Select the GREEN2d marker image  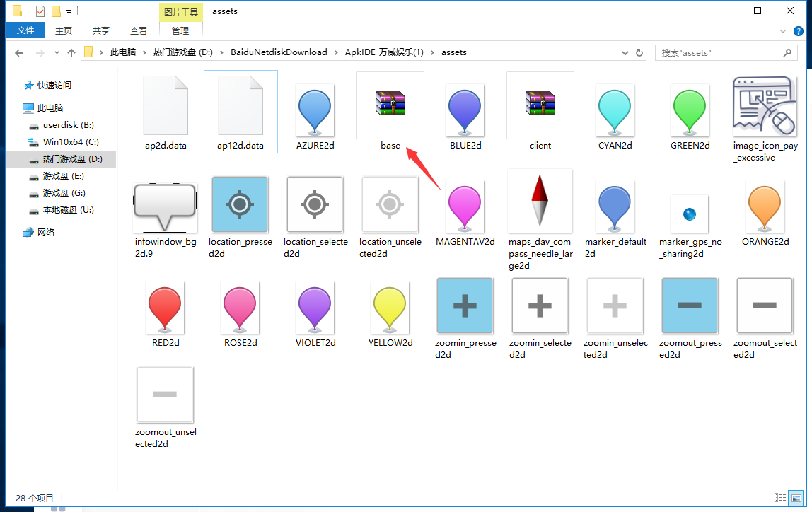690,111
